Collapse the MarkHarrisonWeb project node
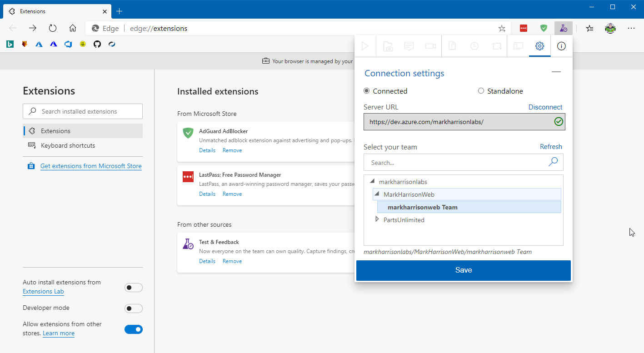The image size is (644, 353). click(377, 194)
